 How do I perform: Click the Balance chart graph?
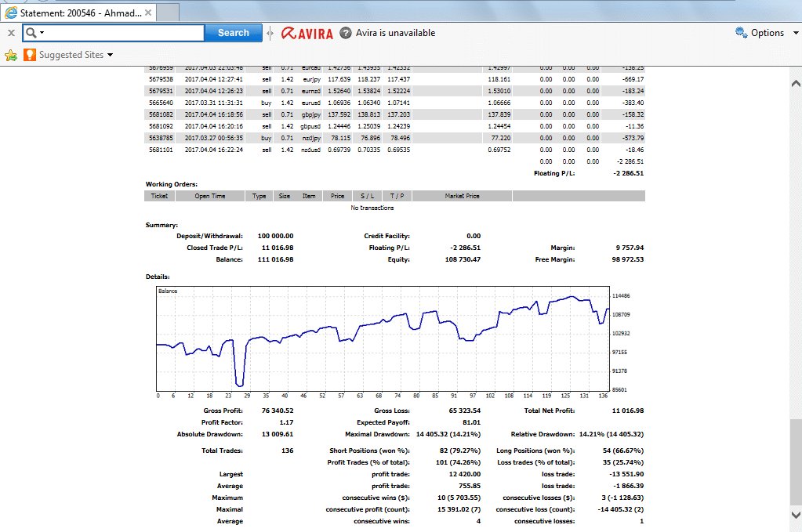[383, 338]
